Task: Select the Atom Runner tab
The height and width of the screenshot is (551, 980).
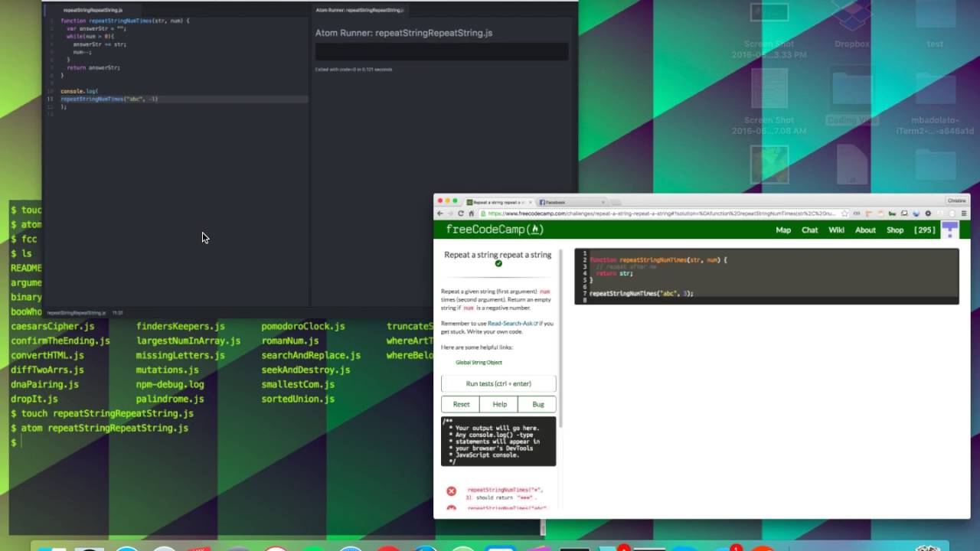Action: 360,10
